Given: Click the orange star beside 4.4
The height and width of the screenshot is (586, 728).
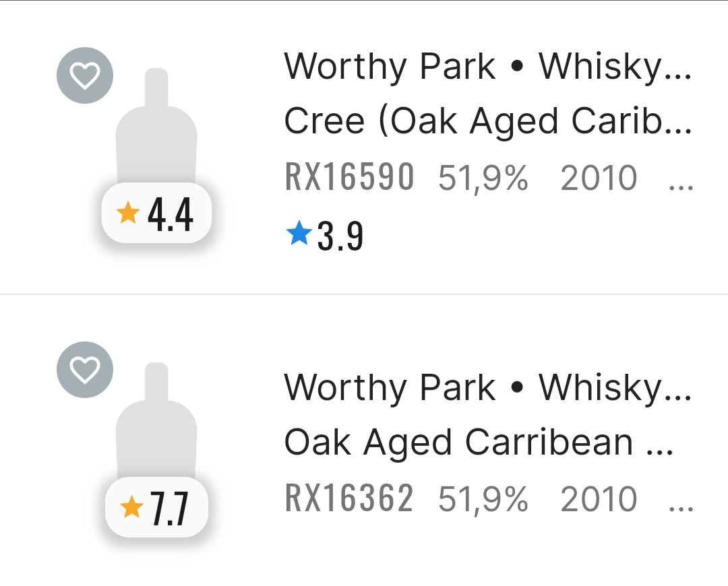Looking at the screenshot, I should pos(127,214).
